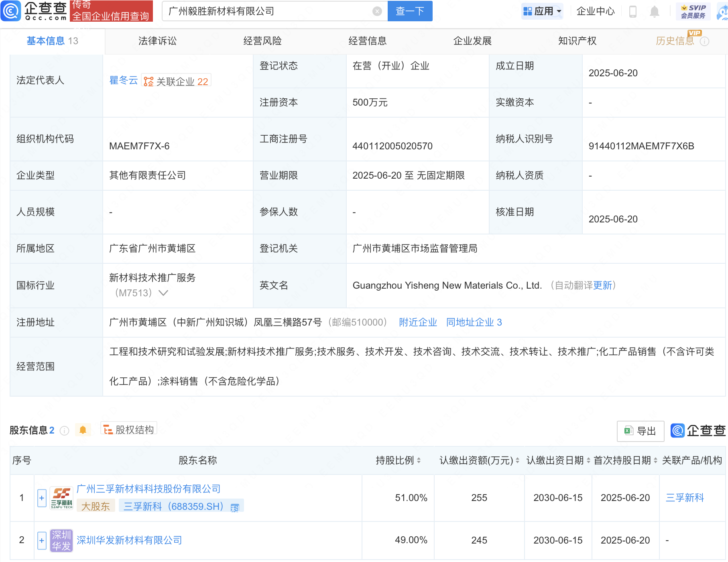The image size is (728, 562).
Task: Open legal representative 瞿冬云 link
Action: tap(124, 80)
